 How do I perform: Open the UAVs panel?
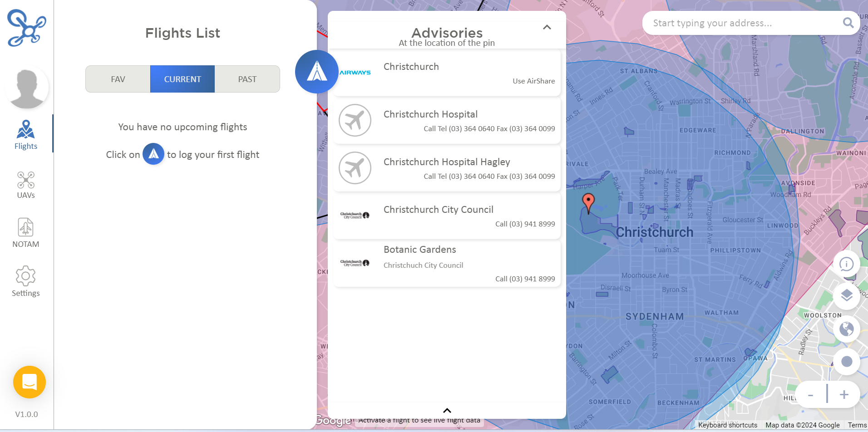click(x=25, y=184)
